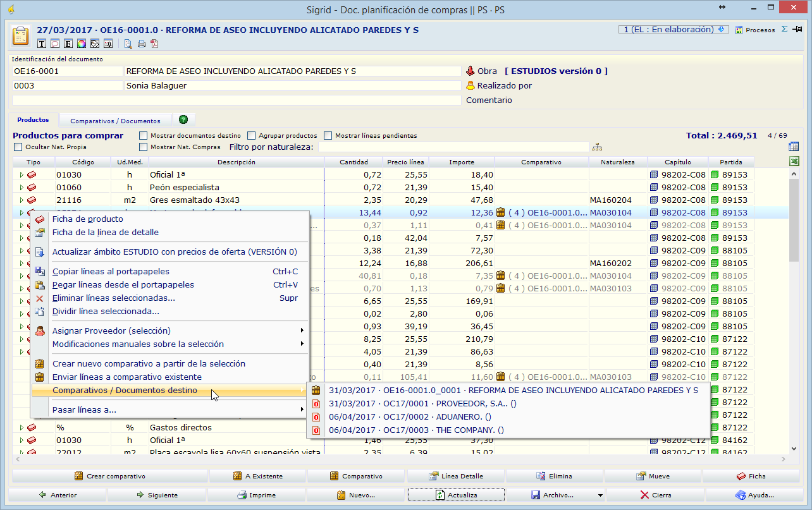
Task: Click the Crear comparativo button
Action: pyautogui.click(x=110, y=476)
